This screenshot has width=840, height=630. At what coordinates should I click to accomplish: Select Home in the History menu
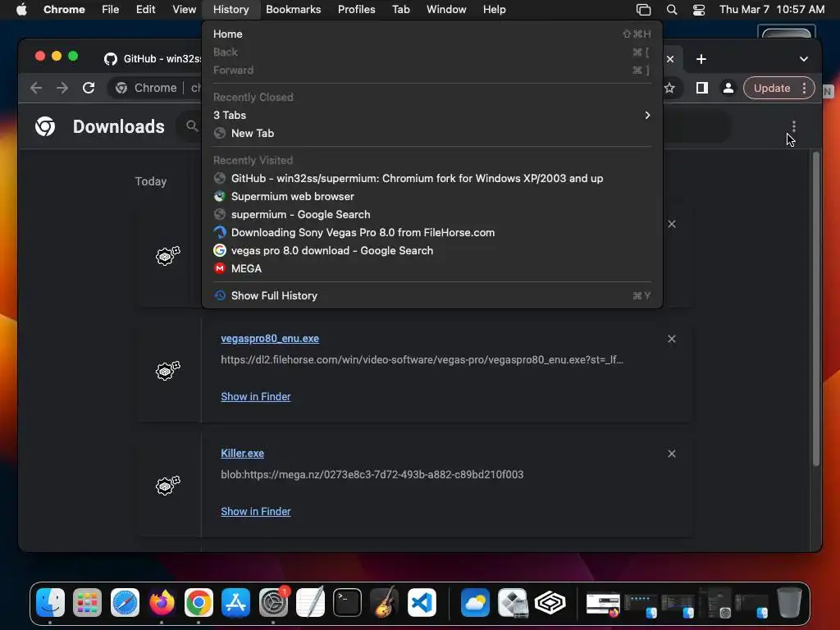pyautogui.click(x=431, y=34)
